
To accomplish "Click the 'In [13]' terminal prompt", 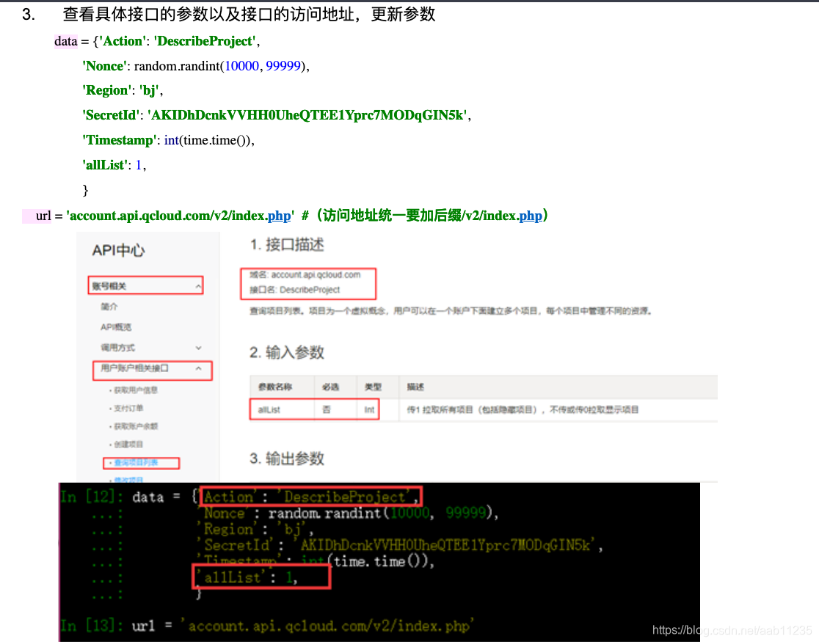I will point(92,626).
